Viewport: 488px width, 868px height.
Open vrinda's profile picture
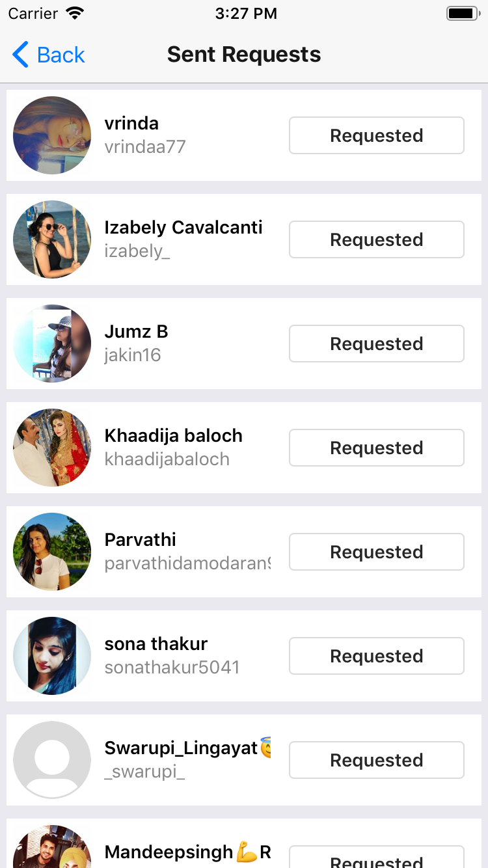(x=52, y=135)
